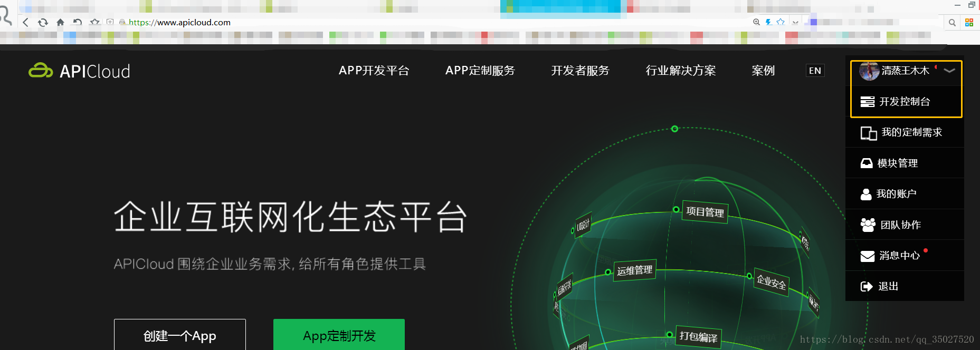This screenshot has height=350, width=980.
Task: Click the 模块管理 tray icon
Action: pyautogui.click(x=867, y=163)
